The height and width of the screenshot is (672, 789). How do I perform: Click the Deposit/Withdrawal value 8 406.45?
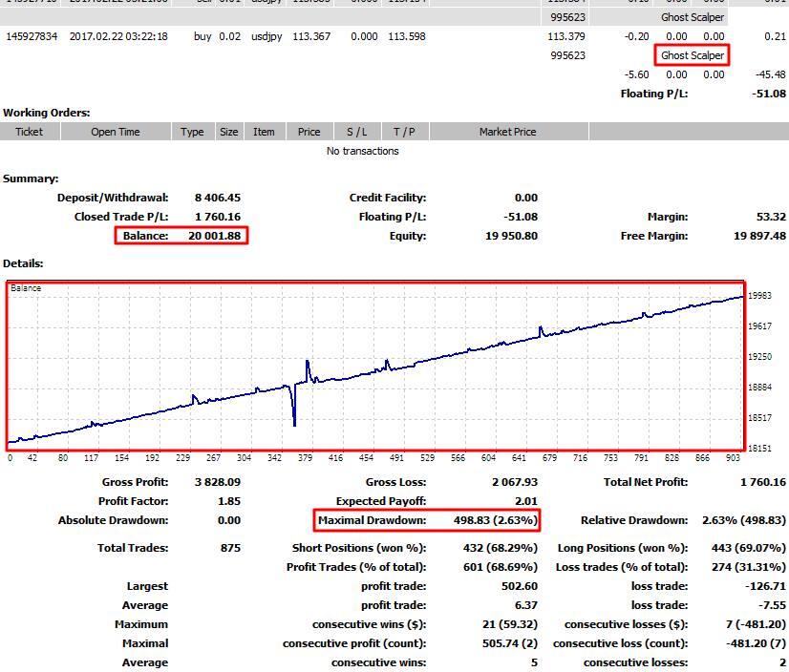tap(218, 198)
